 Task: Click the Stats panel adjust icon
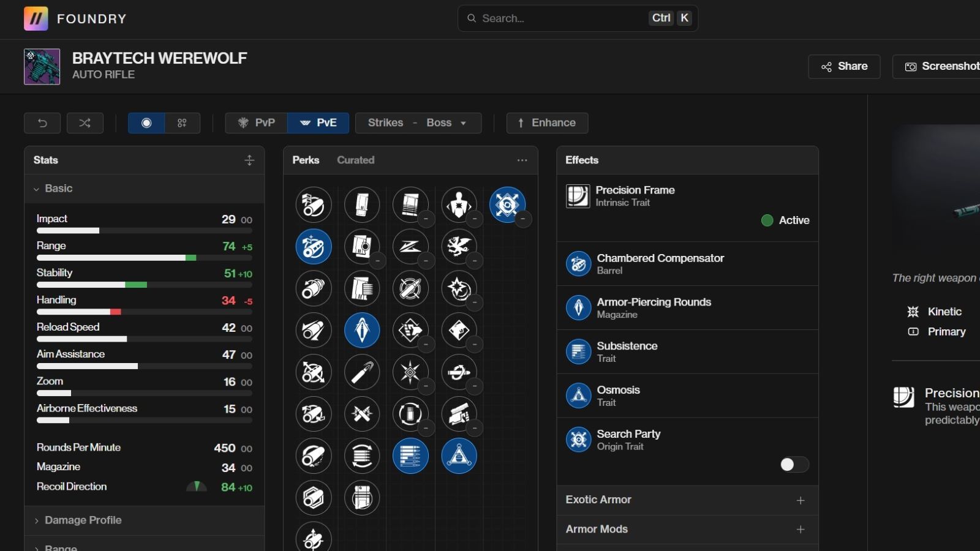(249, 160)
